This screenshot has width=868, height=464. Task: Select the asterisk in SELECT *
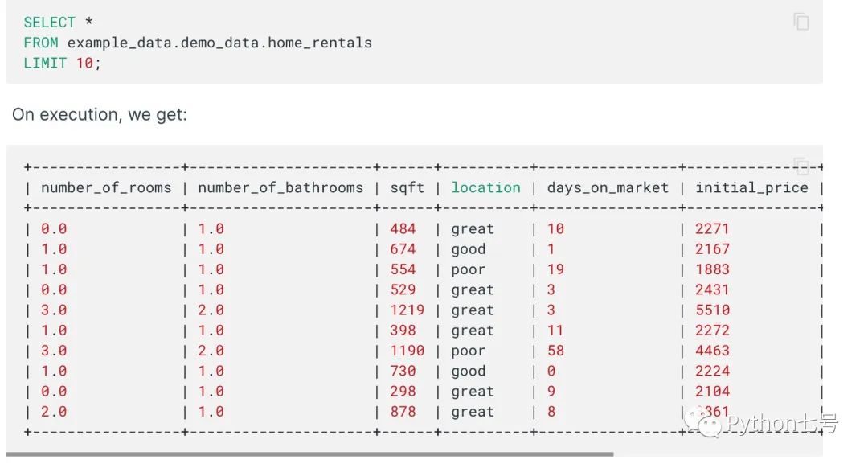point(88,22)
